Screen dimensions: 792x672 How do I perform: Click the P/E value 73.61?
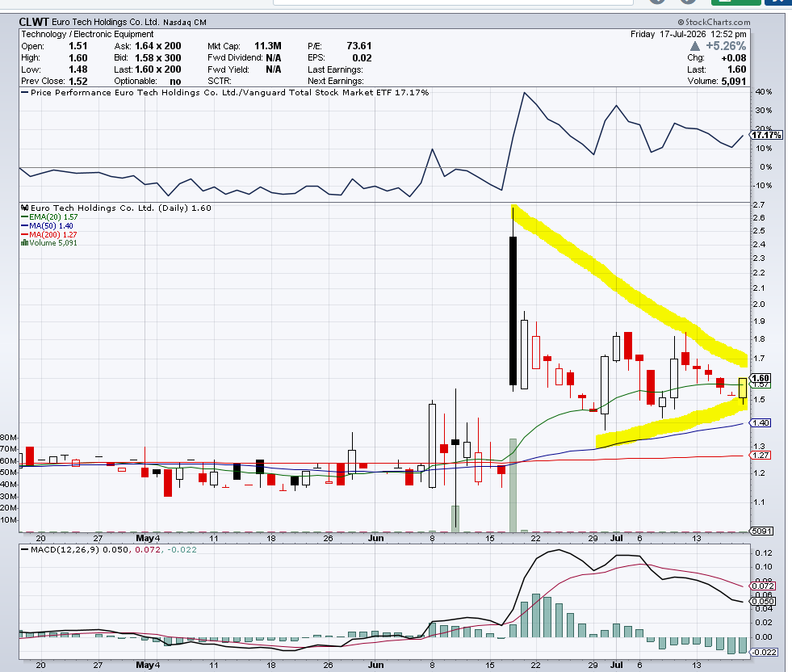pyautogui.click(x=359, y=46)
